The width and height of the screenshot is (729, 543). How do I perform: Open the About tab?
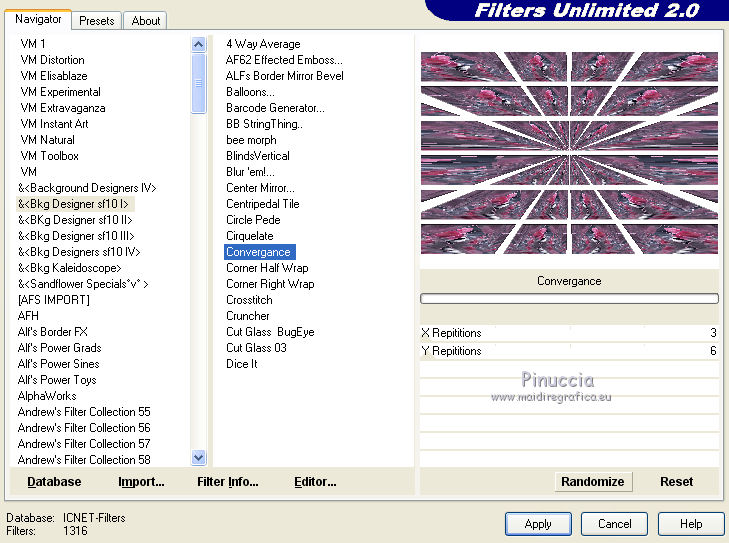point(146,21)
